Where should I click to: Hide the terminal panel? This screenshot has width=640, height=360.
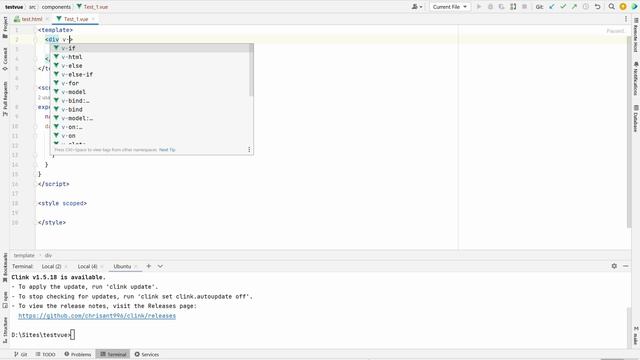coord(626,266)
